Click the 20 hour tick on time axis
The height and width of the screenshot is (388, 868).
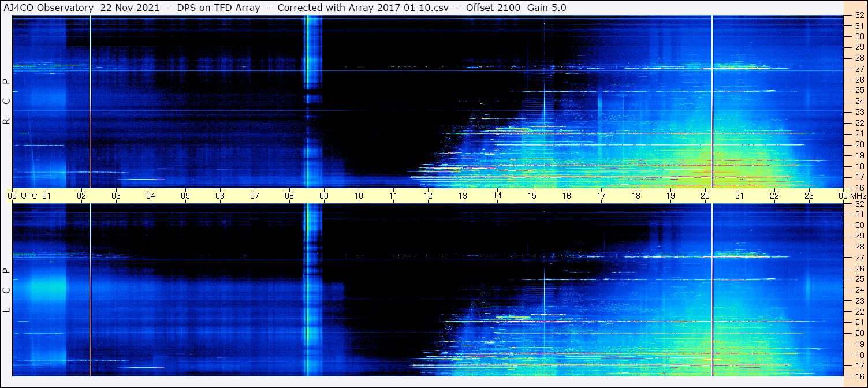click(705, 196)
